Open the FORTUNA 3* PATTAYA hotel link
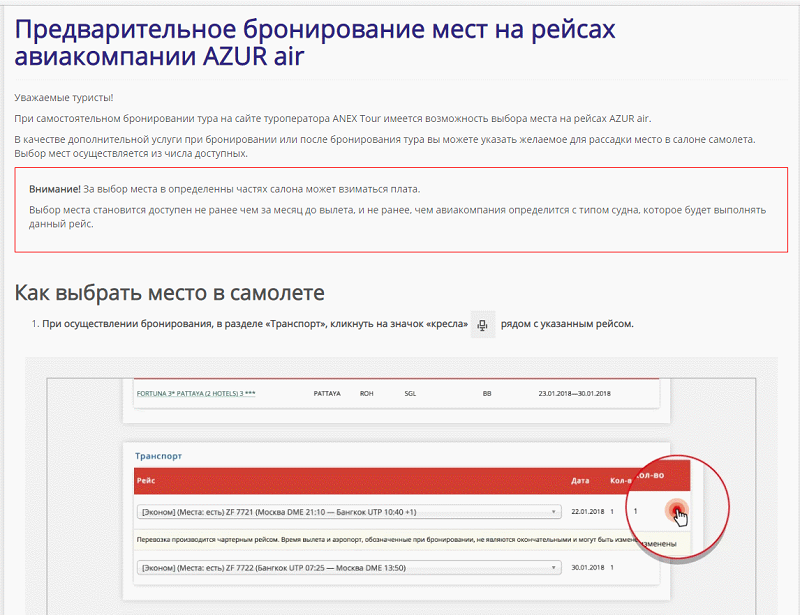This screenshot has height=615, width=800. [x=196, y=393]
